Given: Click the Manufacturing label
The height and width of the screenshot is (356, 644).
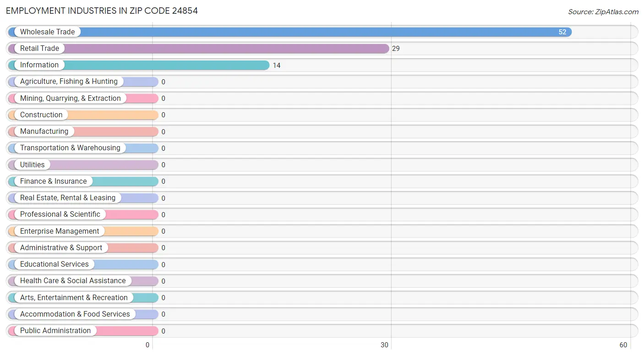Looking at the screenshot, I should coord(44,131).
